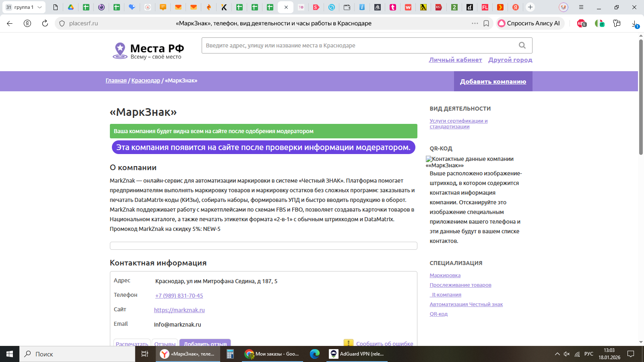Open 'Личный кабинет' link
The width and height of the screenshot is (644, 362).
(x=455, y=60)
